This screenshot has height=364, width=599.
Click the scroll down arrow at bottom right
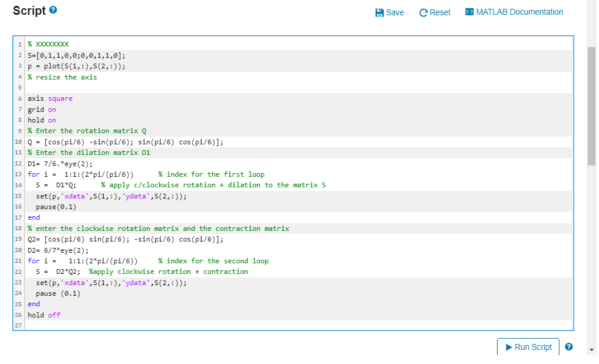(x=592, y=350)
